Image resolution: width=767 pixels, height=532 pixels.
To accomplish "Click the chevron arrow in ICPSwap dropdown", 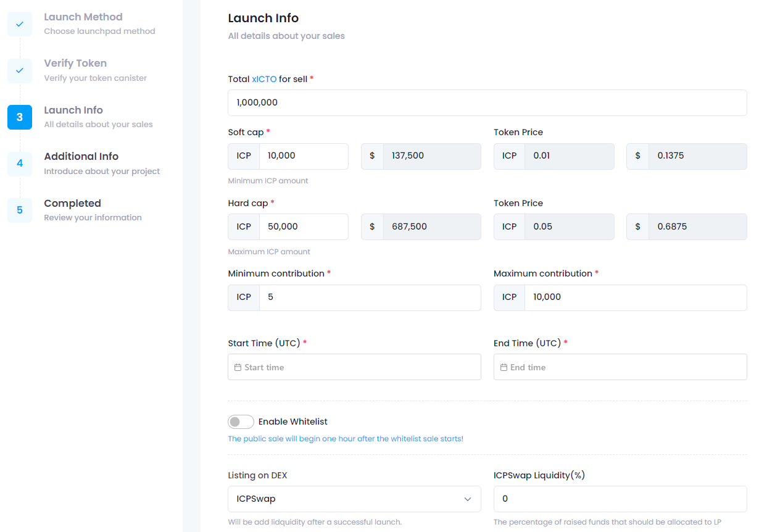I will click(x=468, y=499).
